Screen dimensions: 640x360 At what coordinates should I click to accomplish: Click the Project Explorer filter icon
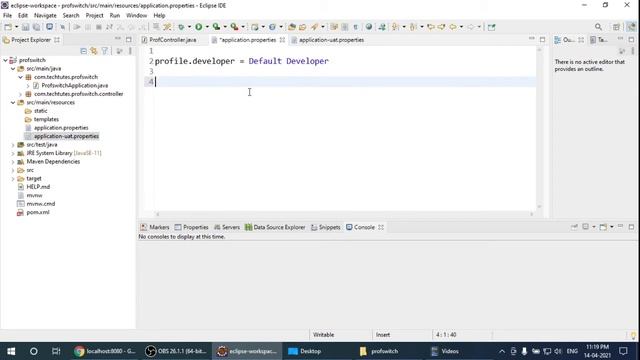tap(105, 51)
